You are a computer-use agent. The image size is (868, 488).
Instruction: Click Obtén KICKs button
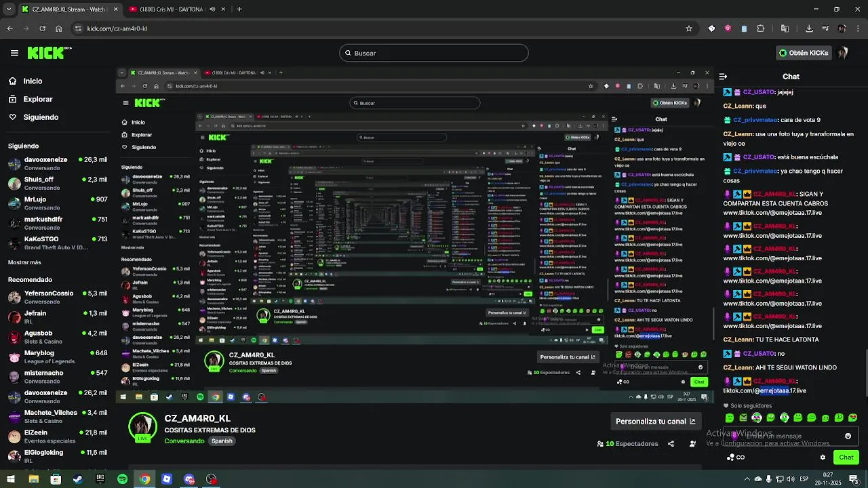click(x=804, y=53)
